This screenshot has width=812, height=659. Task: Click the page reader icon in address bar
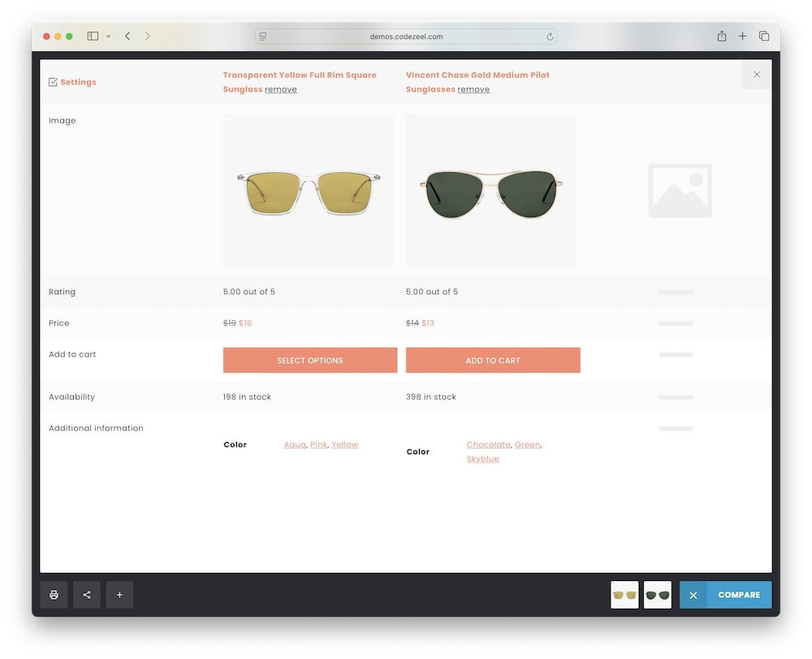click(263, 37)
